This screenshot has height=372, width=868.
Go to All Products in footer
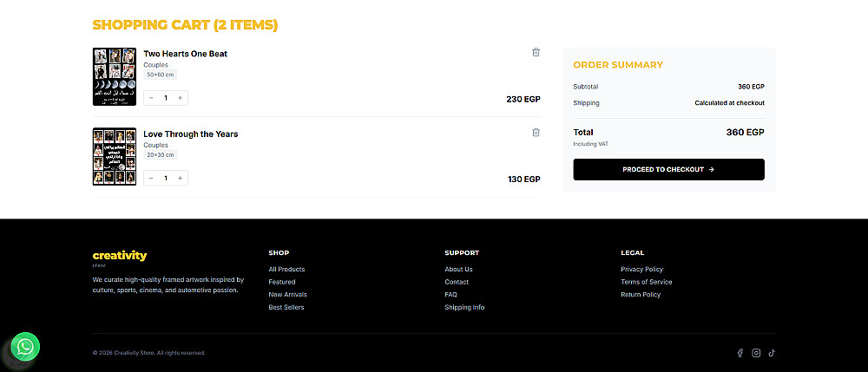tap(286, 269)
